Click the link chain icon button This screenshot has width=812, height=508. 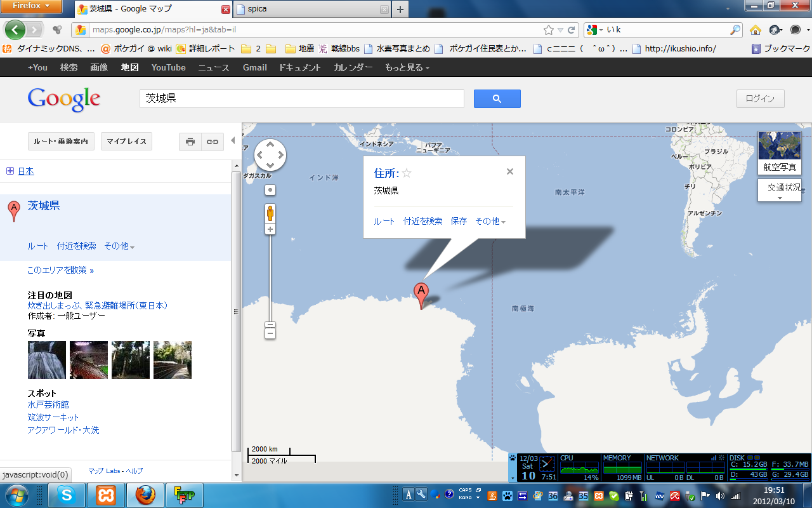click(x=213, y=142)
